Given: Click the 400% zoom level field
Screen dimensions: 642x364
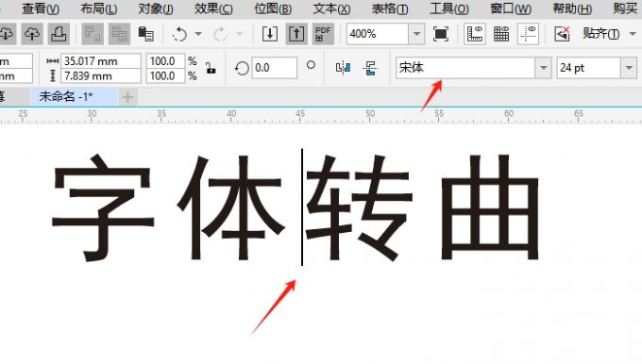Looking at the screenshot, I should (377, 34).
